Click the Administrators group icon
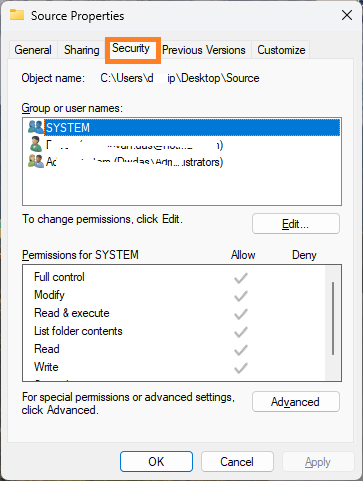This screenshot has width=363, height=481. [x=36, y=161]
